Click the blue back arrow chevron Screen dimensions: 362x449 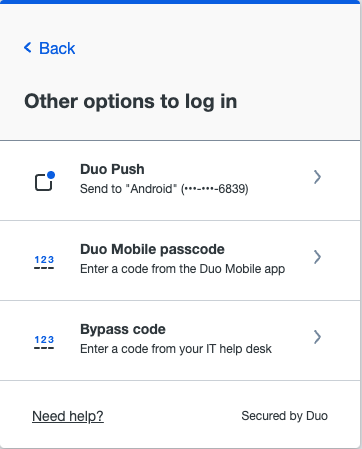tap(28, 48)
